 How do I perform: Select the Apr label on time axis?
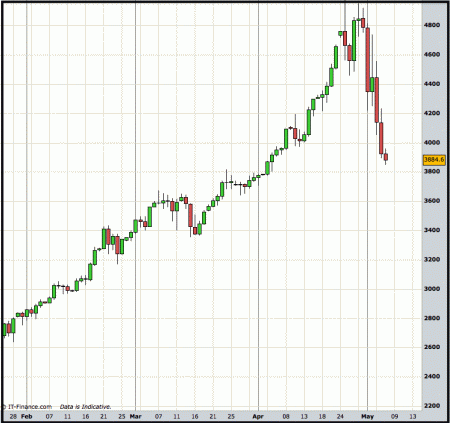pyautogui.click(x=258, y=416)
